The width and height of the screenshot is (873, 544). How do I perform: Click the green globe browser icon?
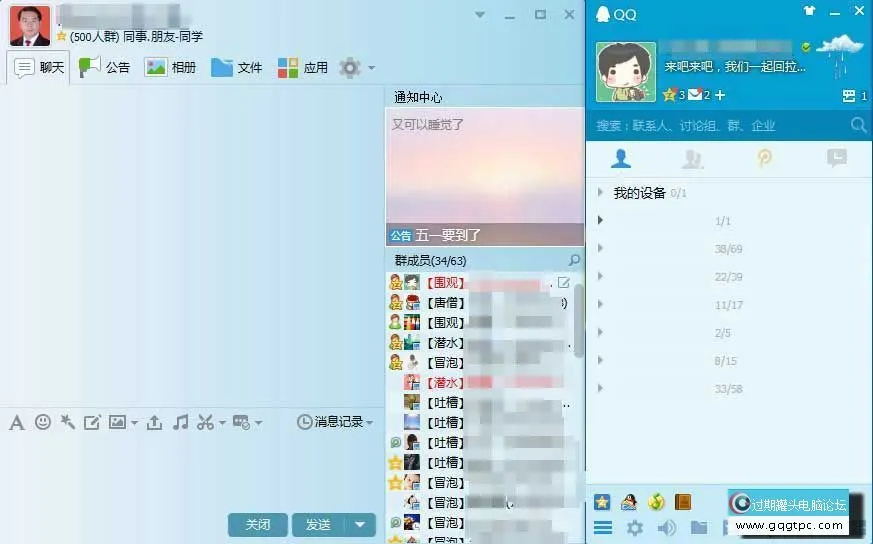click(x=656, y=502)
